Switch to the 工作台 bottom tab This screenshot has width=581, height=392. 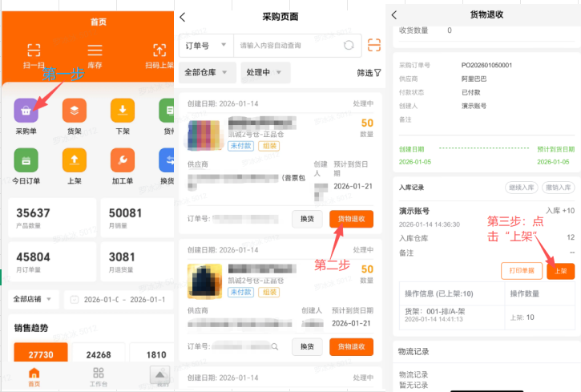point(99,377)
